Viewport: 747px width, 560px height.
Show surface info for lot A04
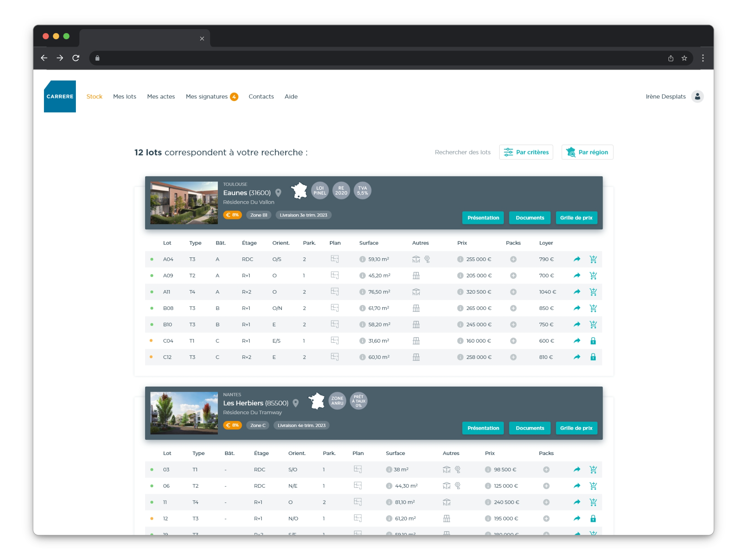point(362,259)
